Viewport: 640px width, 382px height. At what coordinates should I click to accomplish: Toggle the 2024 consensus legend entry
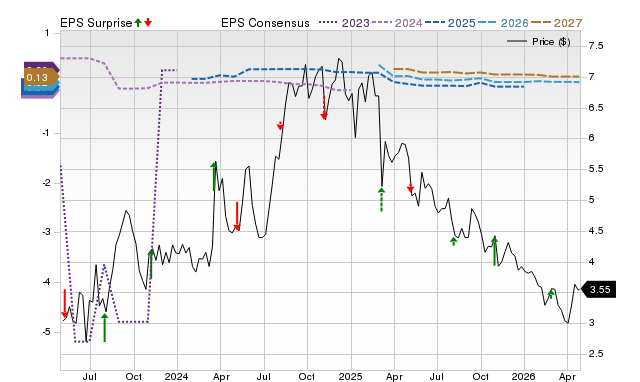point(397,23)
